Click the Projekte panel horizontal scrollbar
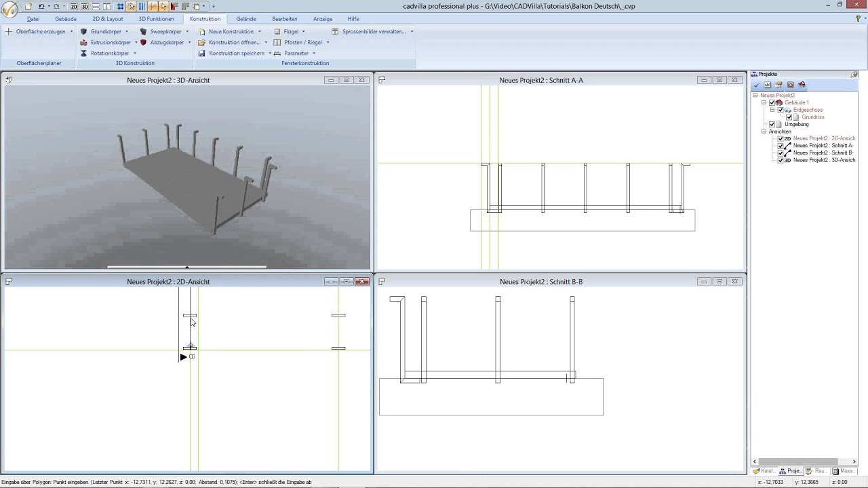Image resolution: width=868 pixels, height=488 pixels. pyautogui.click(x=806, y=462)
